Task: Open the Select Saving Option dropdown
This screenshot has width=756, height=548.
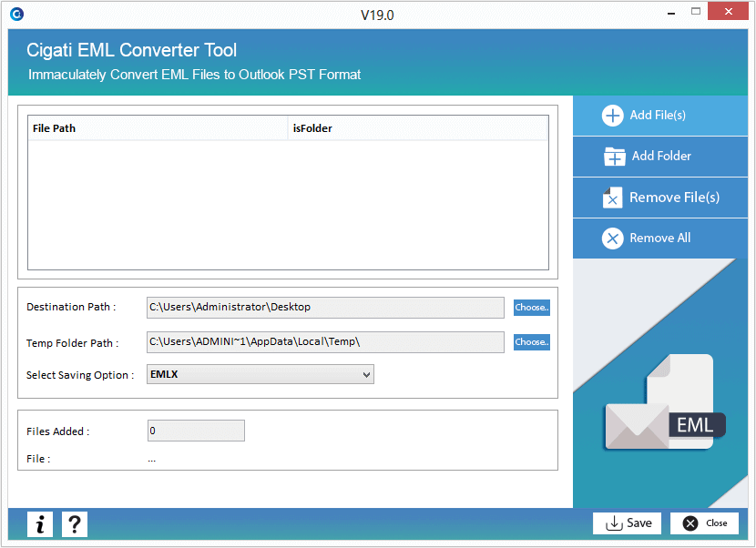Action: (x=261, y=374)
